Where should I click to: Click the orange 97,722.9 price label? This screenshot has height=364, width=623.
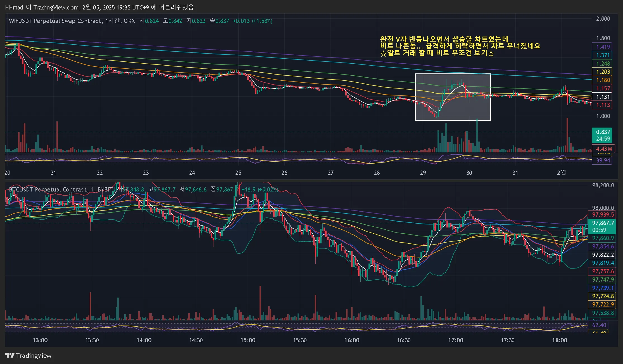603,305
